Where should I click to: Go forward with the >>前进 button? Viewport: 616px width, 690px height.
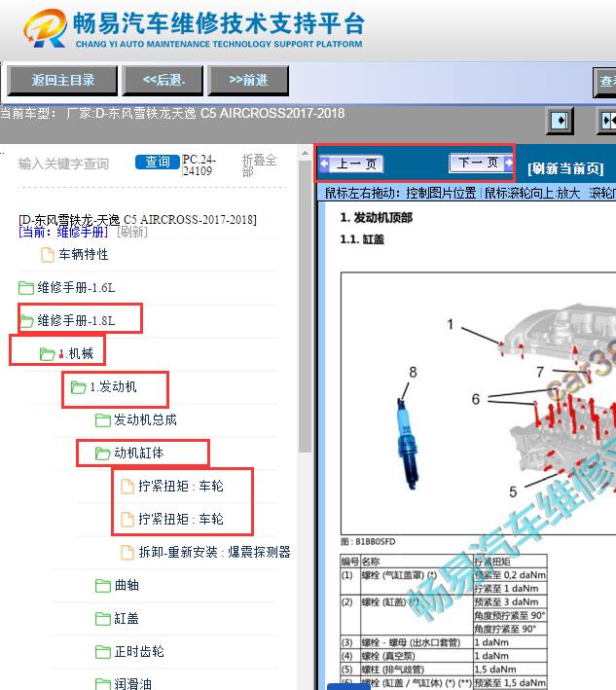[248, 80]
